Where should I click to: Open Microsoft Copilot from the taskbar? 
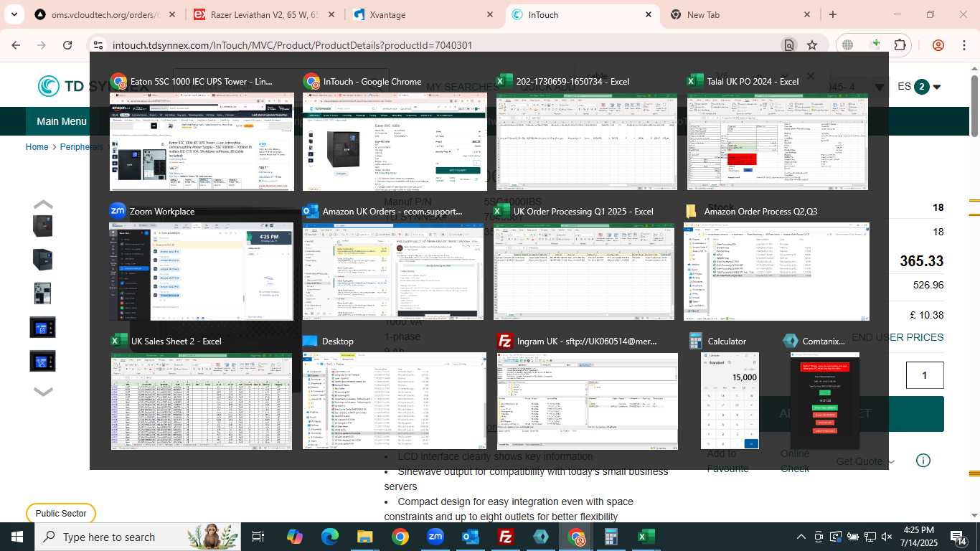(295, 537)
